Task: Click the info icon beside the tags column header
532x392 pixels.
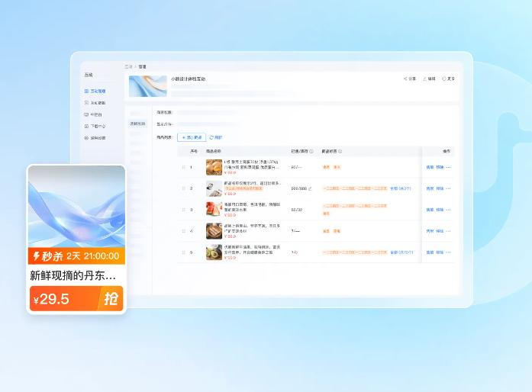Action: click(340, 152)
